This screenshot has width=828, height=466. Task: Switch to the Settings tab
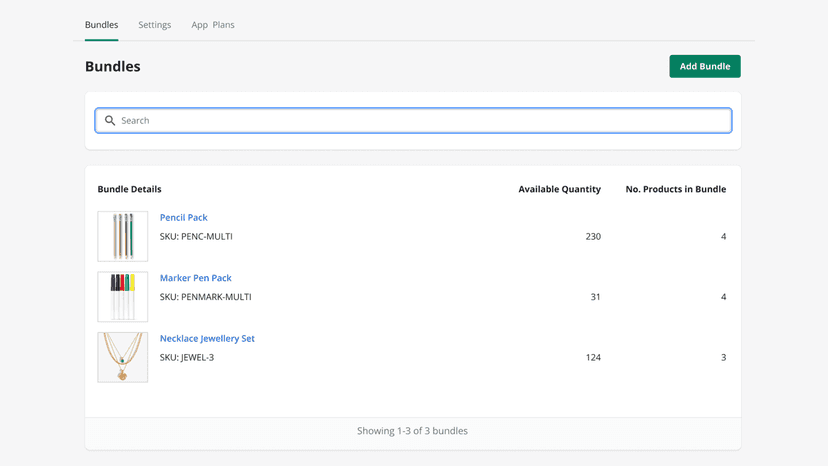point(155,25)
